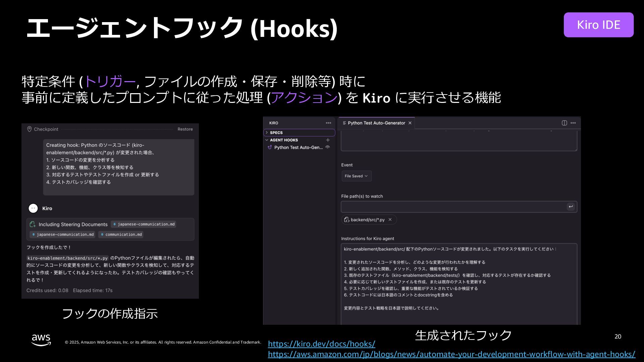
Task: Click the File path(s) to watch input
Action: (x=453, y=207)
